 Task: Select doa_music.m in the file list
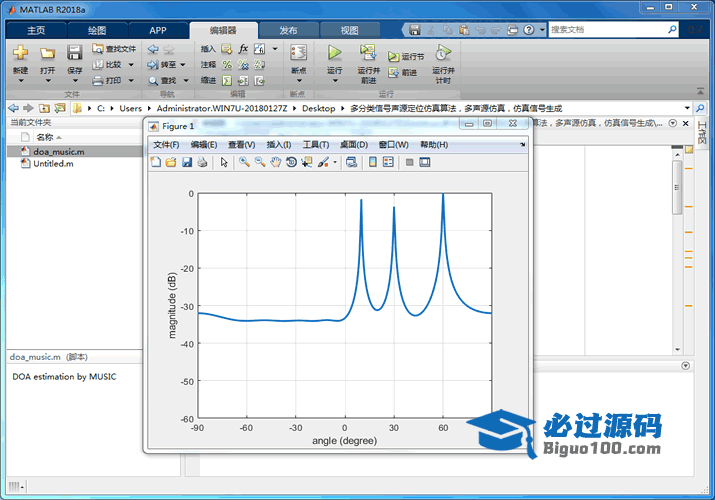(58, 151)
